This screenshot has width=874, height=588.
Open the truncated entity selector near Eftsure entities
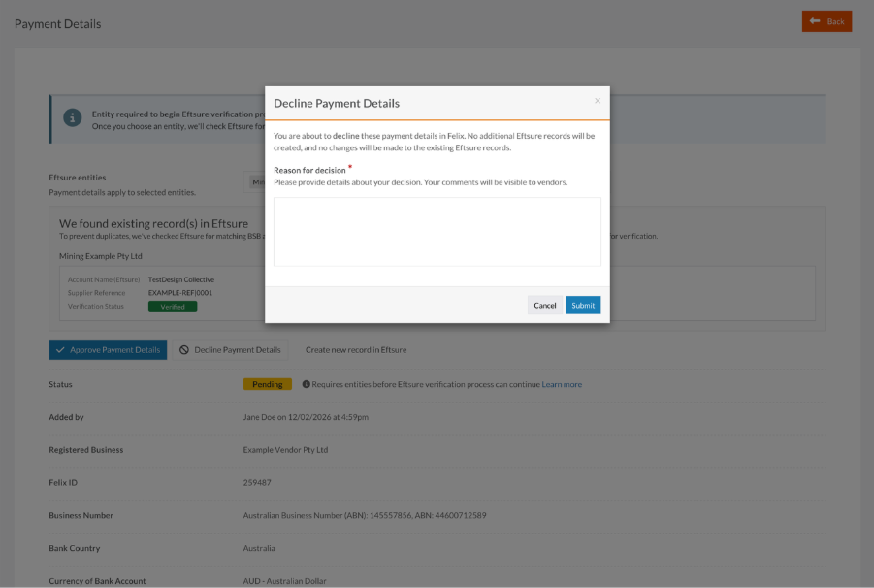tap(256, 181)
